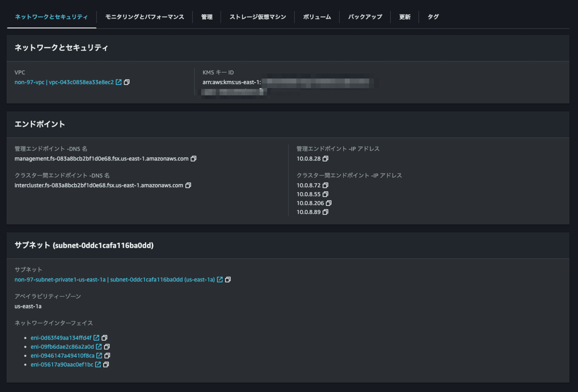Copy the management endpoint DNS name
578x392 pixels.
pos(193,159)
